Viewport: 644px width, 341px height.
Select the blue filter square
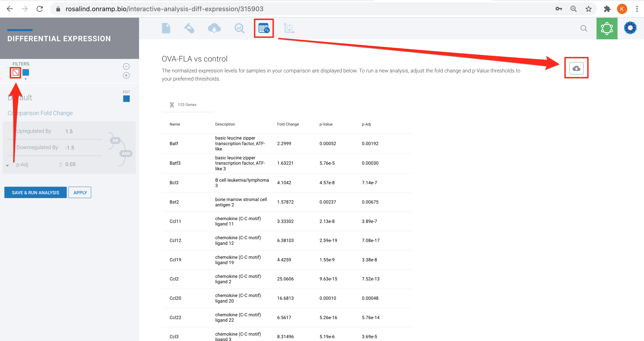click(26, 72)
